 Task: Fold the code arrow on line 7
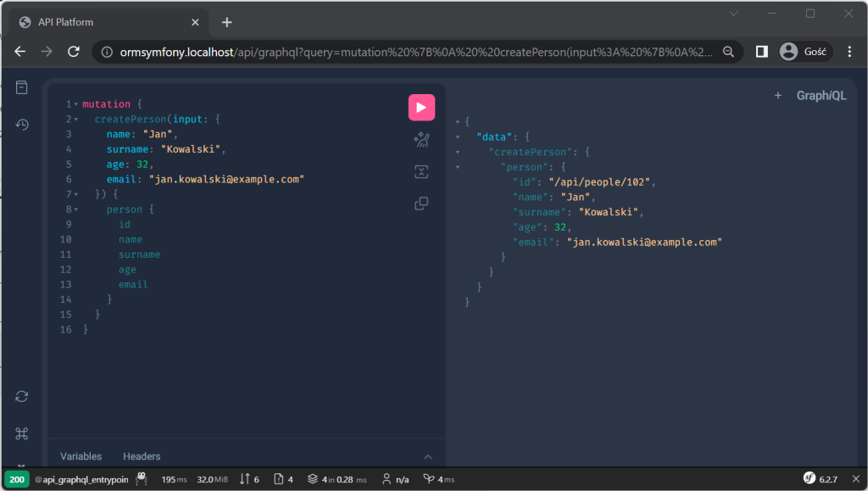point(75,194)
